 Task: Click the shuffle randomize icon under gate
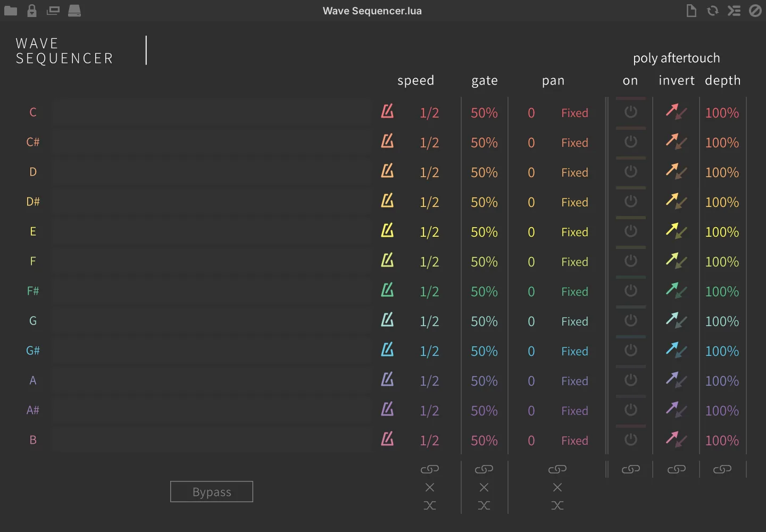[x=484, y=505]
